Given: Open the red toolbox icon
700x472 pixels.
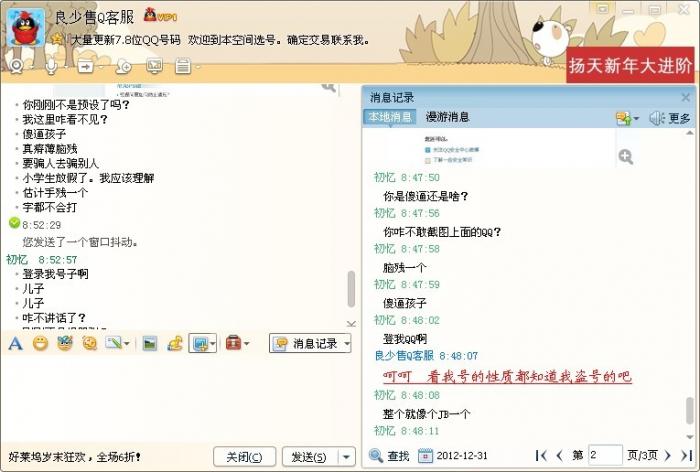Looking at the screenshot, I should pyautogui.click(x=233, y=343).
